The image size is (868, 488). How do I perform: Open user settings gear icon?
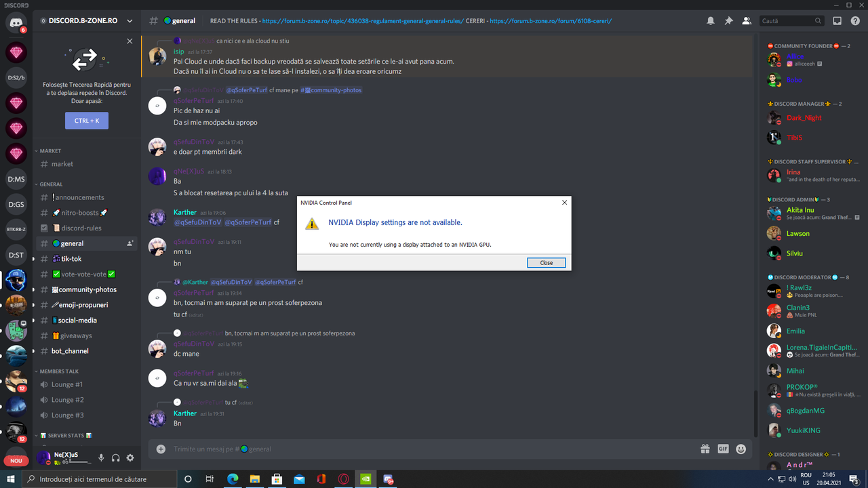(130, 457)
